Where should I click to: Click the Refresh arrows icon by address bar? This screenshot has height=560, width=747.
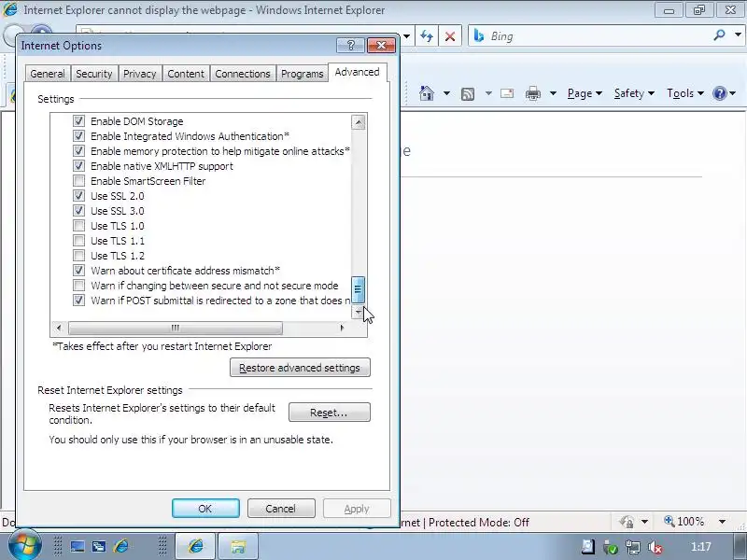pos(427,36)
